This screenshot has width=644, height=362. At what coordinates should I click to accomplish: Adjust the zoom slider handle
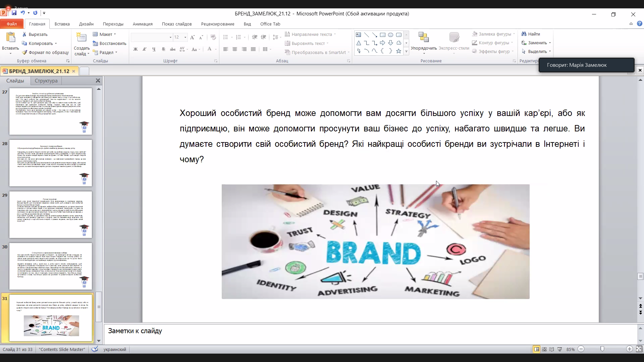pyautogui.click(x=602, y=349)
